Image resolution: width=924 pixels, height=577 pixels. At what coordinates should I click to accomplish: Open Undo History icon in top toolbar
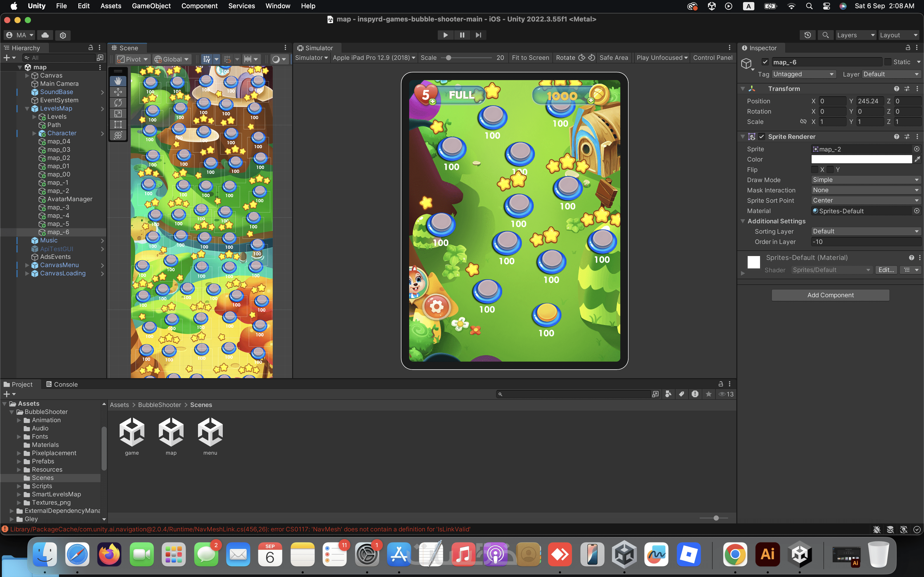tap(807, 35)
